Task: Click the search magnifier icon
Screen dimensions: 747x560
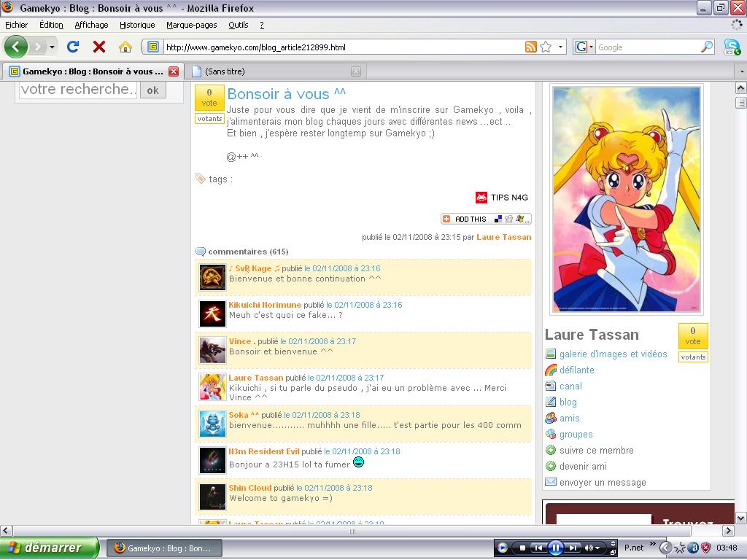Action: 707,47
